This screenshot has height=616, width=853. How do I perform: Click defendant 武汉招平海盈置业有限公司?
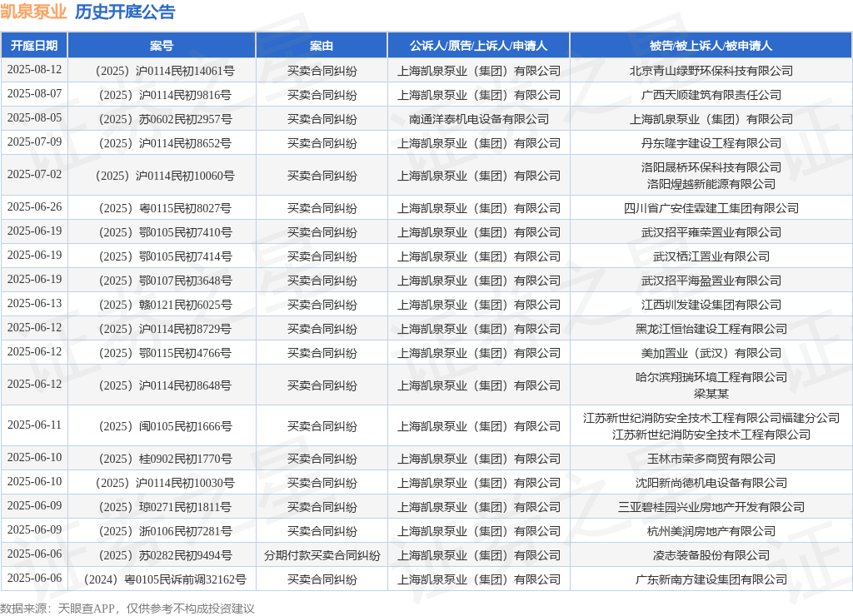pyautogui.click(x=711, y=281)
